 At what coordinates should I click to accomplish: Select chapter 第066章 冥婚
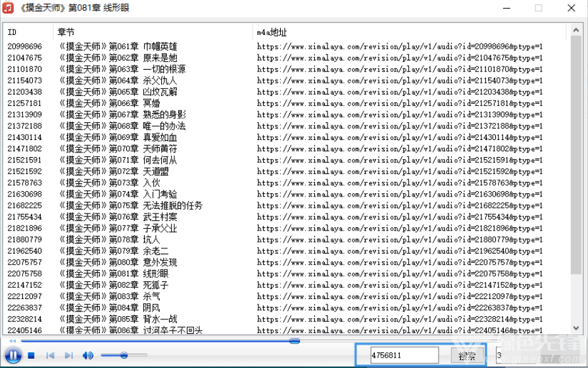click(109, 103)
